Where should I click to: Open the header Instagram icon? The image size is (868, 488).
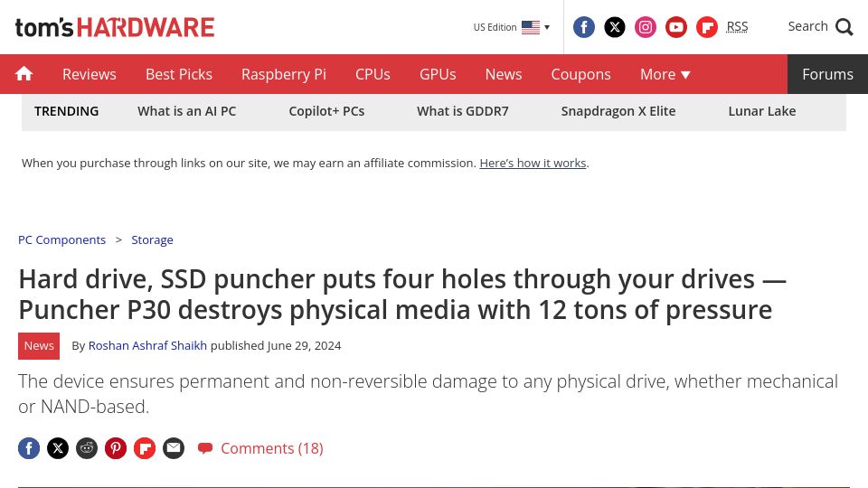(x=646, y=27)
